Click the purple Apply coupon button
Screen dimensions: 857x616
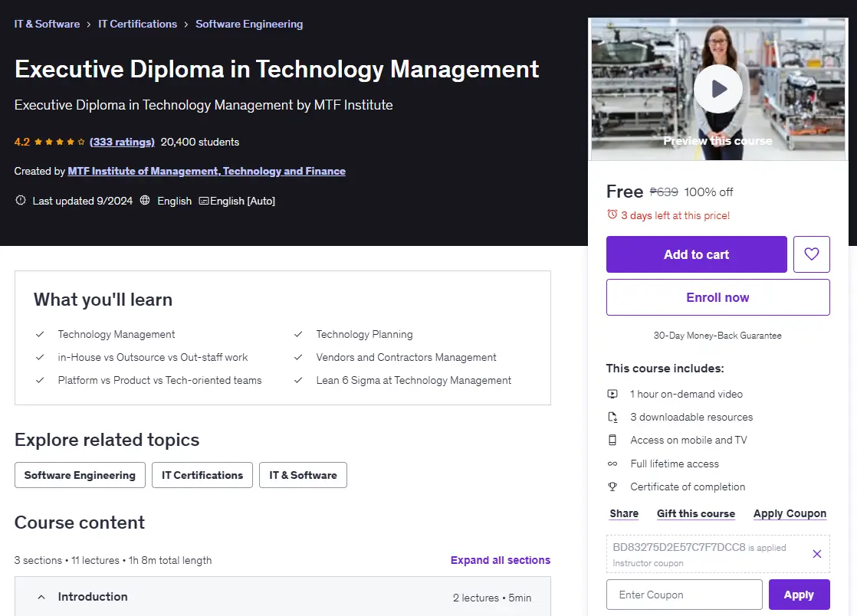pos(799,594)
